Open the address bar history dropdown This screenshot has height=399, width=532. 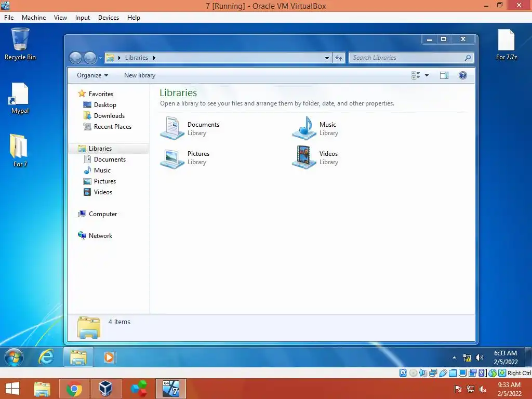pos(327,58)
